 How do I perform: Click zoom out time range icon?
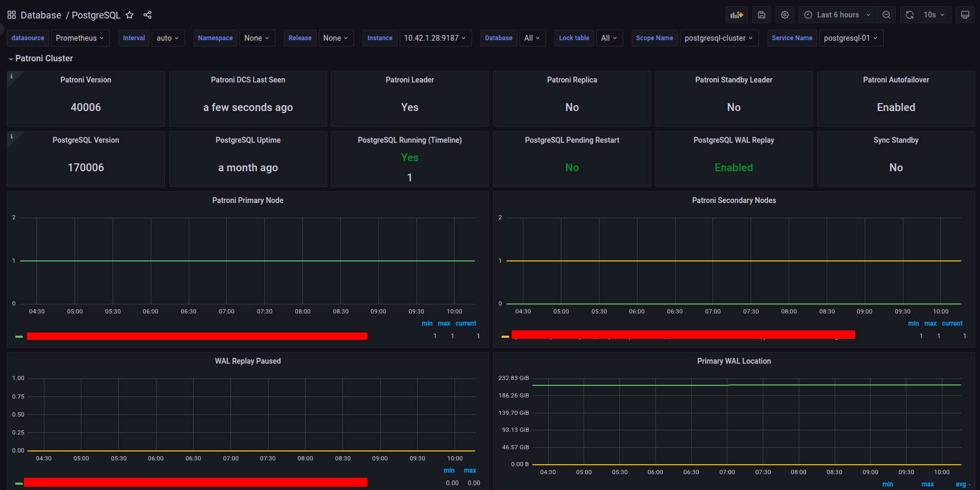tap(886, 15)
